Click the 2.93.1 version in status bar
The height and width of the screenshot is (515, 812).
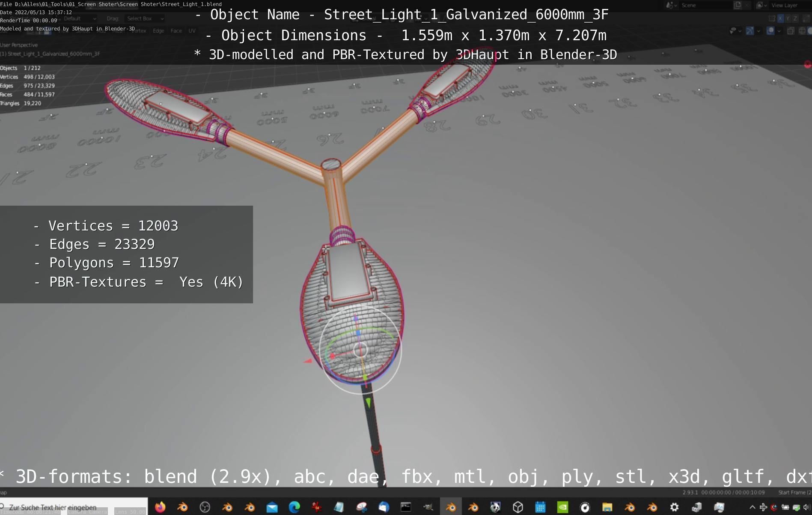tap(690, 493)
